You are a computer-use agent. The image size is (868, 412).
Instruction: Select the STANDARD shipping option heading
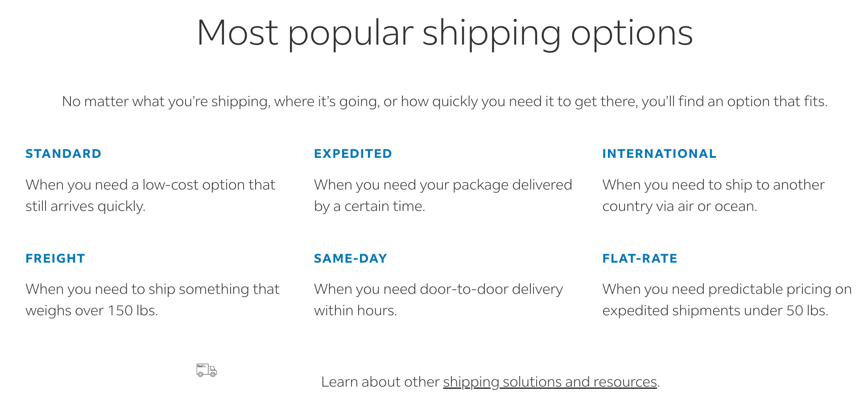coord(63,154)
